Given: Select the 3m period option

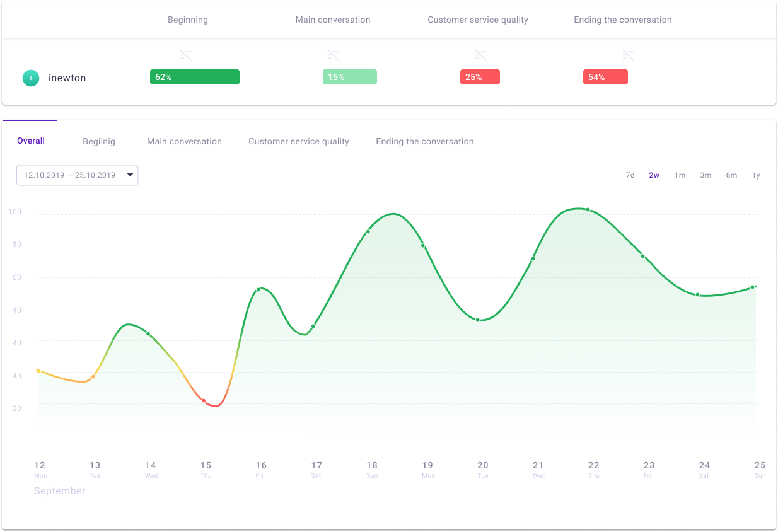Looking at the screenshot, I should (705, 175).
